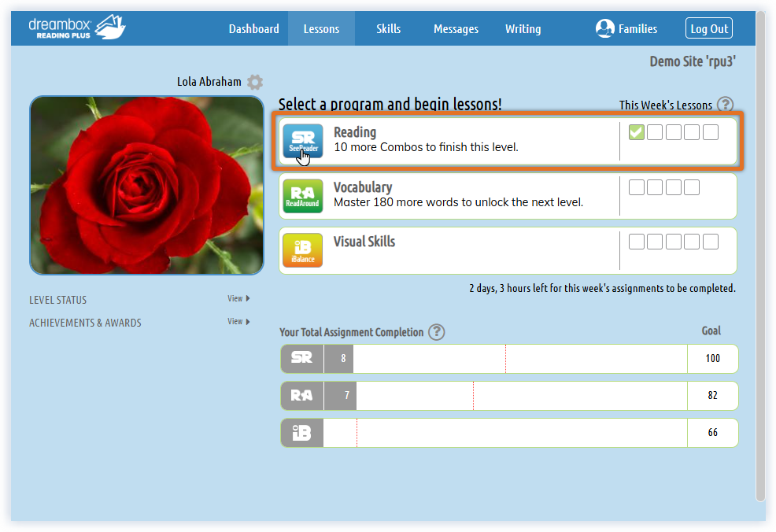The height and width of the screenshot is (532, 776).
Task: Click the first Visual Skills lesson box
Action: (637, 242)
